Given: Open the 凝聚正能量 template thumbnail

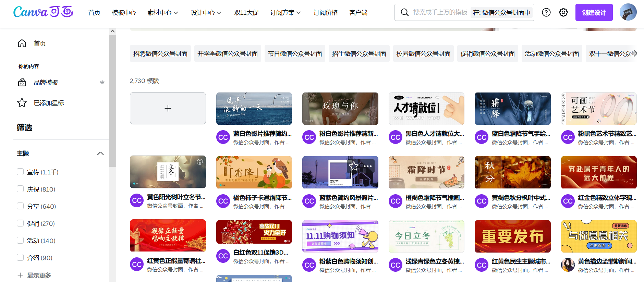Looking at the screenshot, I should click(168, 235).
